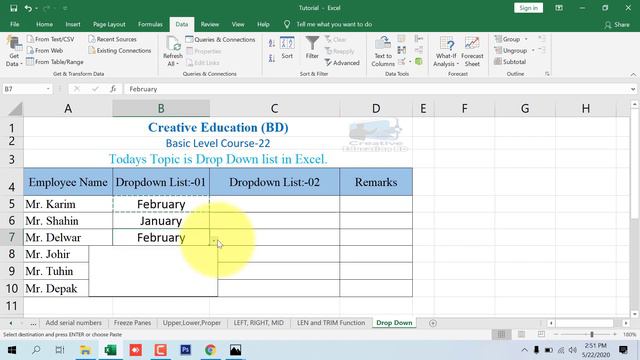Viewport: 640px width, 360px height.
Task: Click the Sign in button
Action: coord(528,8)
